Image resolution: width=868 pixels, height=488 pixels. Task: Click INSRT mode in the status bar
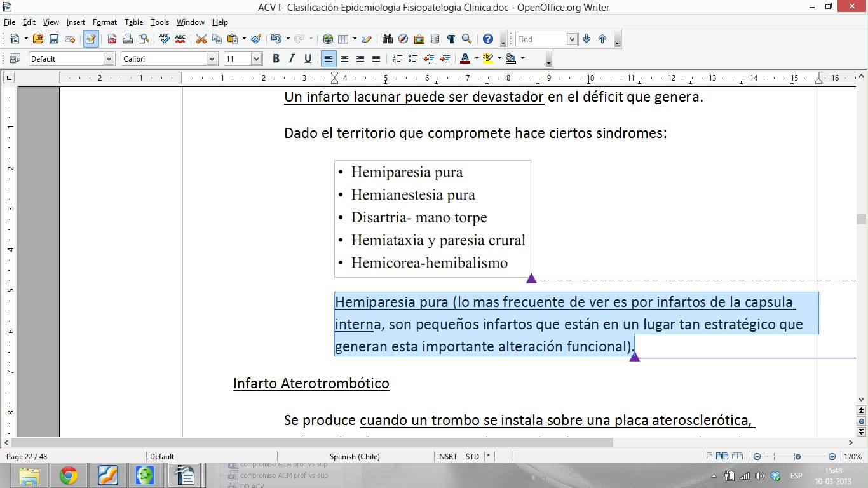coord(447,456)
